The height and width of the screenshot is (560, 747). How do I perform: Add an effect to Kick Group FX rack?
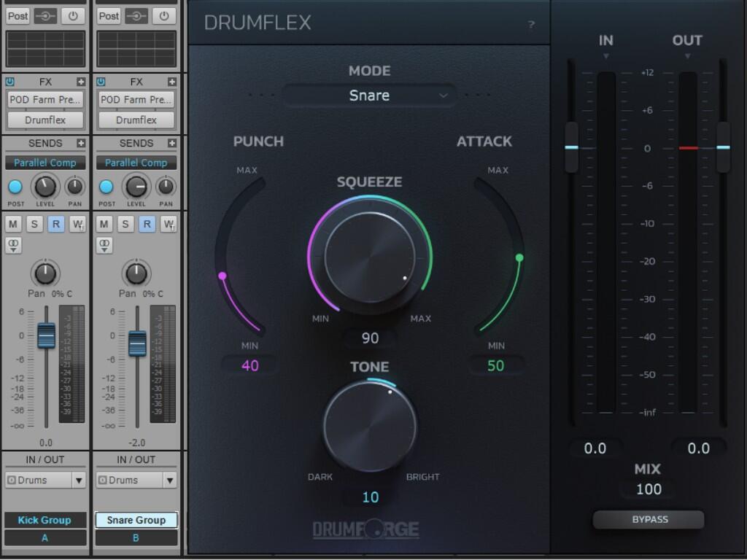tap(81, 82)
